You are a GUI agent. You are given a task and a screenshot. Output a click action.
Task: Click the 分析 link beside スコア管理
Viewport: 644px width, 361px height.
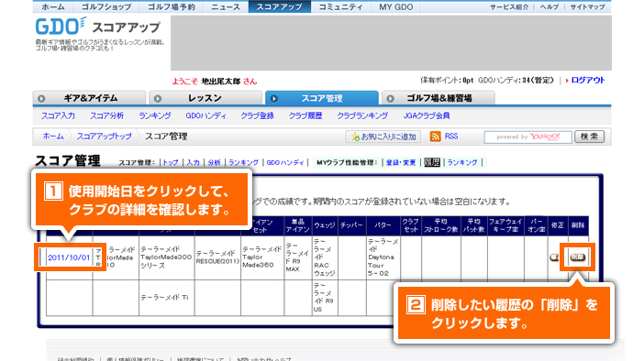[x=214, y=162]
